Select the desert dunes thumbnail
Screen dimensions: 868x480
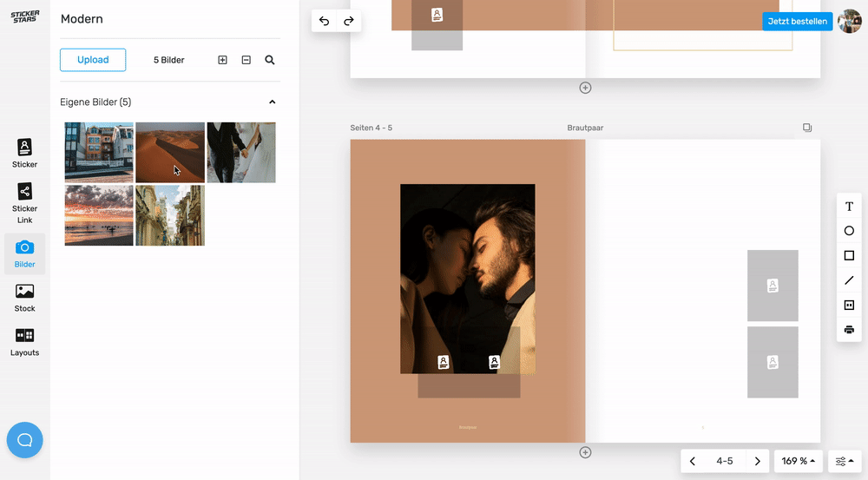click(170, 152)
